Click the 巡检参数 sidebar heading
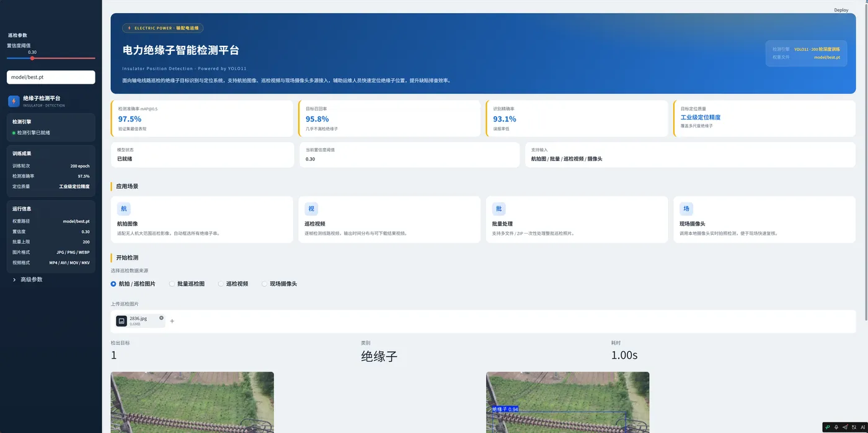This screenshot has width=868, height=433. [x=17, y=35]
